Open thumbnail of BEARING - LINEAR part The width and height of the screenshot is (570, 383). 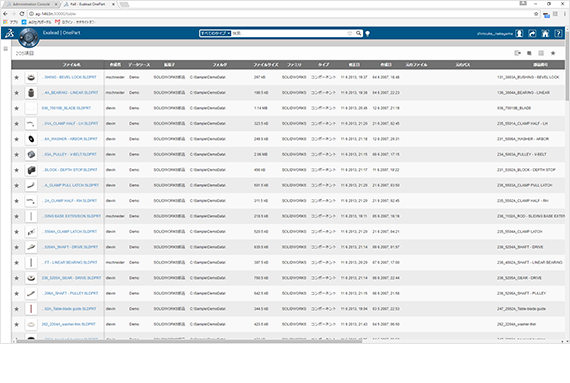coord(31,93)
